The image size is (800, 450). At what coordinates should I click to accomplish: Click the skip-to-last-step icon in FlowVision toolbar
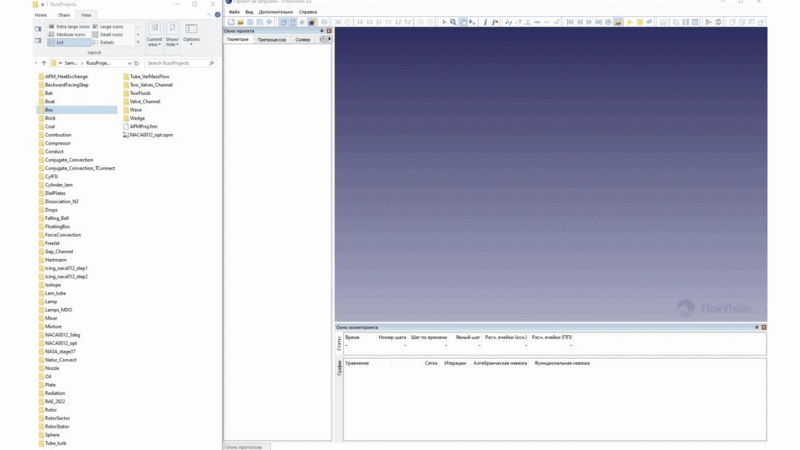(598, 22)
